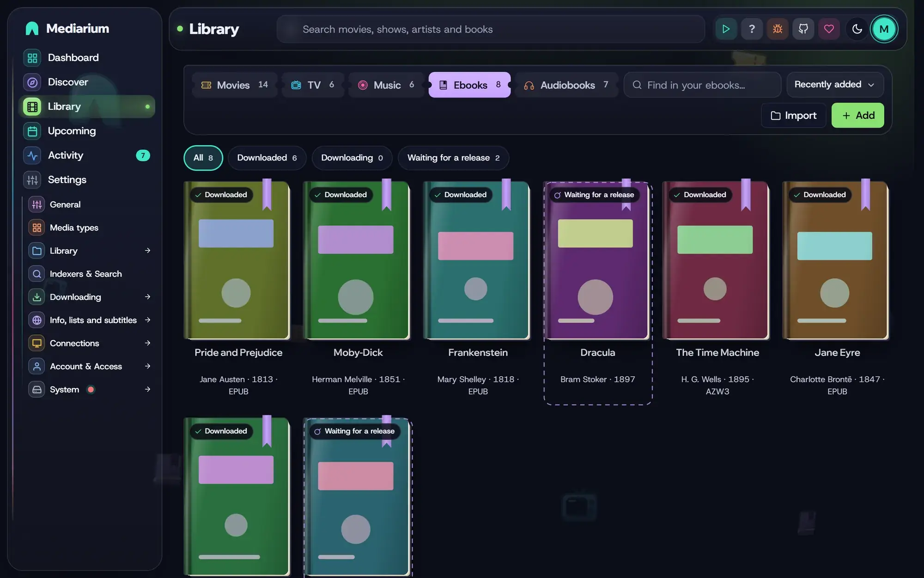Open the Settings sidebar item
Image resolution: width=924 pixels, height=578 pixels.
tap(86, 180)
